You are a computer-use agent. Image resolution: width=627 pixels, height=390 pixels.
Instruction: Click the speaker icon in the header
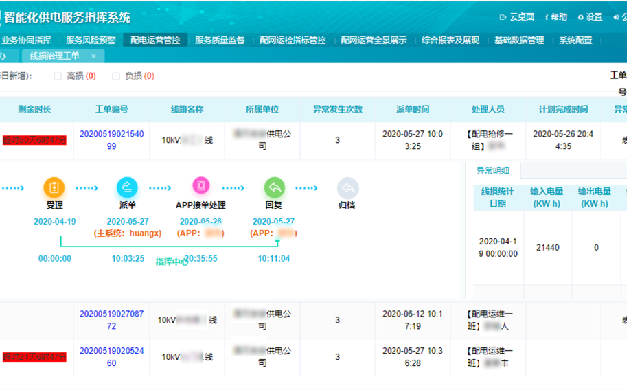616,17
